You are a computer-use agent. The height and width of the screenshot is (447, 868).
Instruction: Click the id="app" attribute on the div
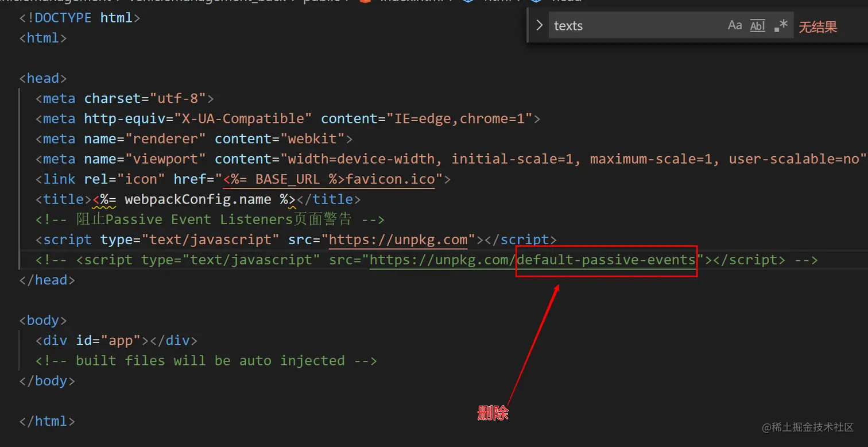(x=108, y=340)
